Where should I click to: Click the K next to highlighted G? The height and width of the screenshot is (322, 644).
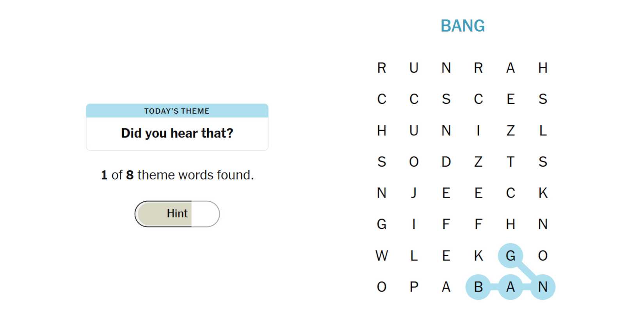point(478,256)
